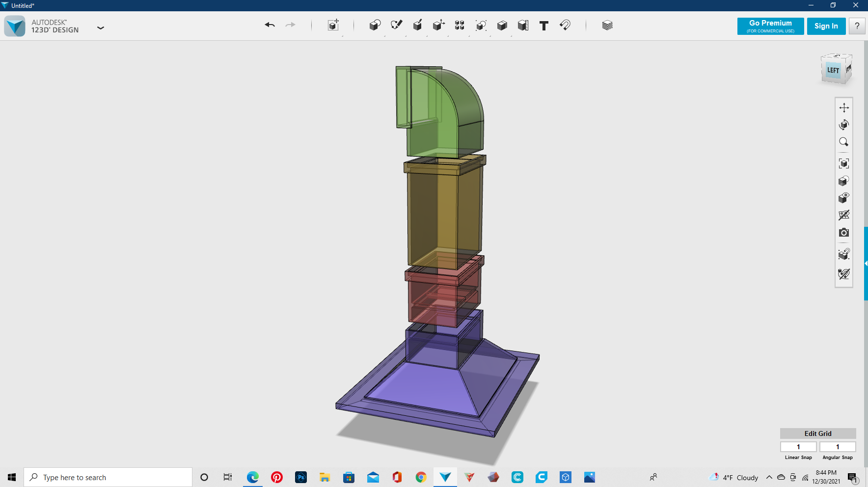The width and height of the screenshot is (868, 487).
Task: Open the Sketch tools menu
Action: (x=396, y=26)
